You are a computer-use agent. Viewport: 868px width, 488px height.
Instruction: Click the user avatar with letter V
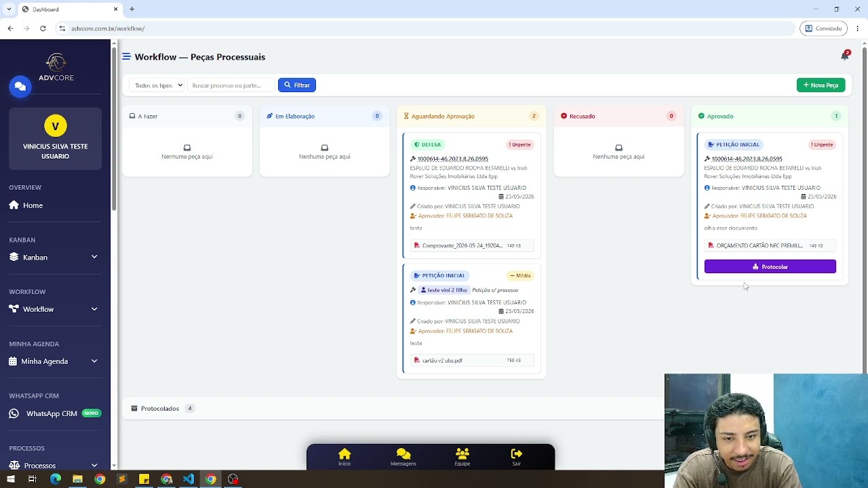56,126
